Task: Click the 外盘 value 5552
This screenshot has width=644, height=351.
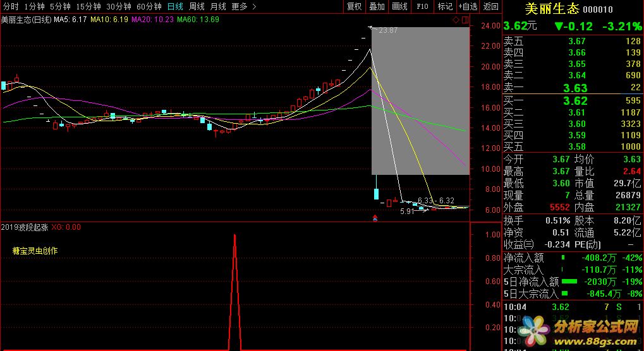Action: [560, 208]
